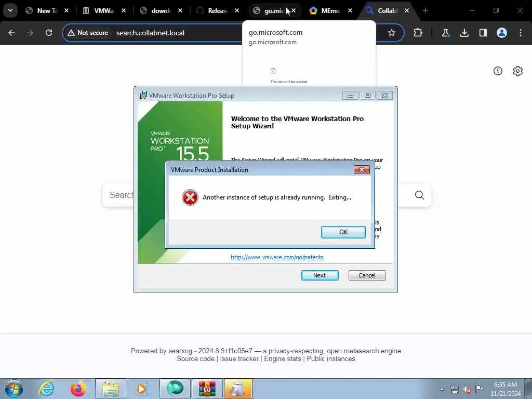
Task: Open the Chrome extensions puzzle icon
Action: click(418, 33)
